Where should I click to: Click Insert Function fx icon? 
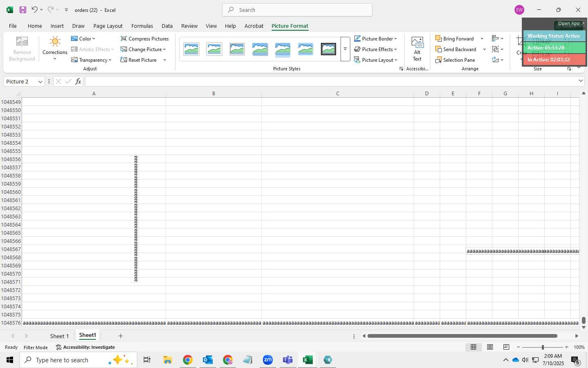tap(78, 81)
